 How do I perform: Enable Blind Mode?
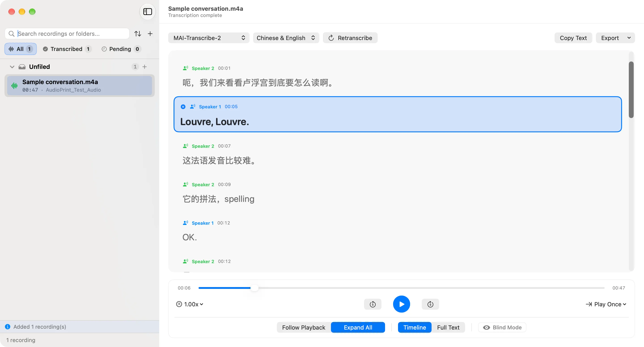[502, 327]
